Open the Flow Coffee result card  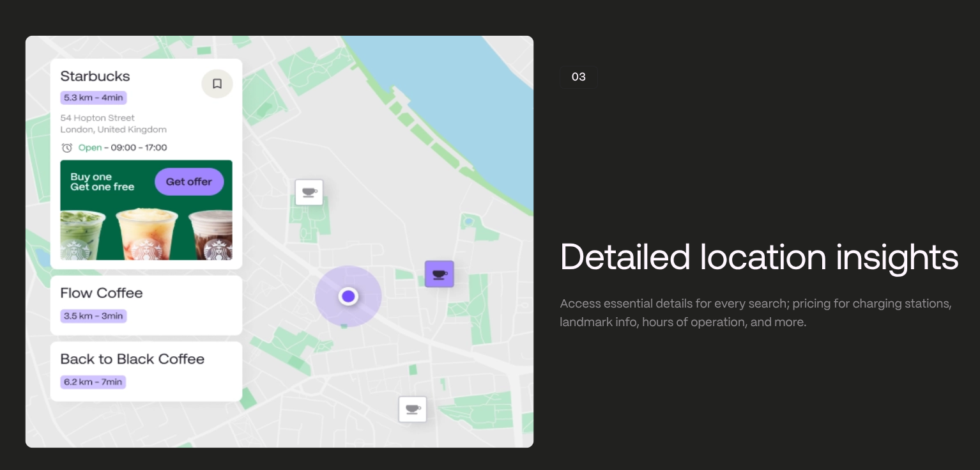pyautogui.click(x=146, y=305)
